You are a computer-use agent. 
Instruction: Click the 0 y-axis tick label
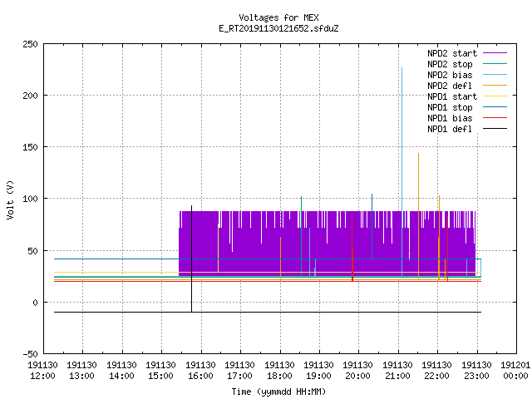point(35,303)
